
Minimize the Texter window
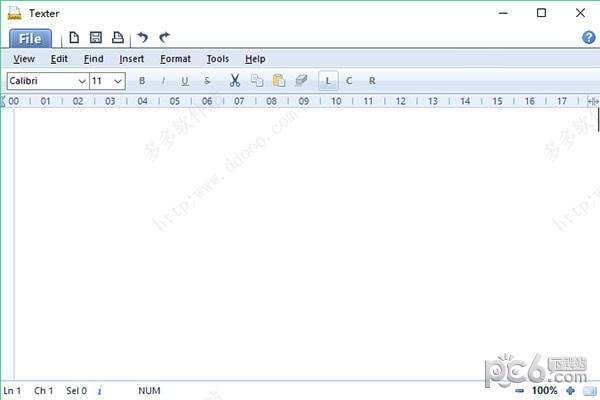pos(503,13)
